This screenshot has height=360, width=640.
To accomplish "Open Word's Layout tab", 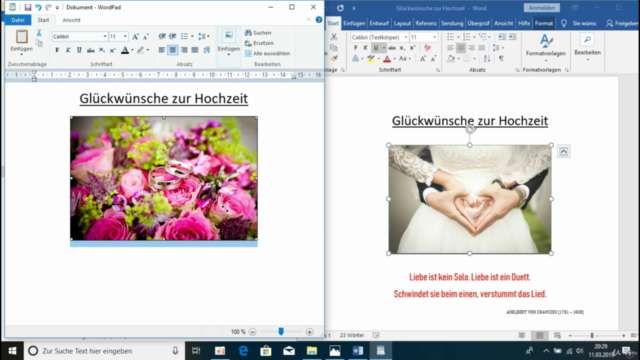I will click(x=402, y=24).
